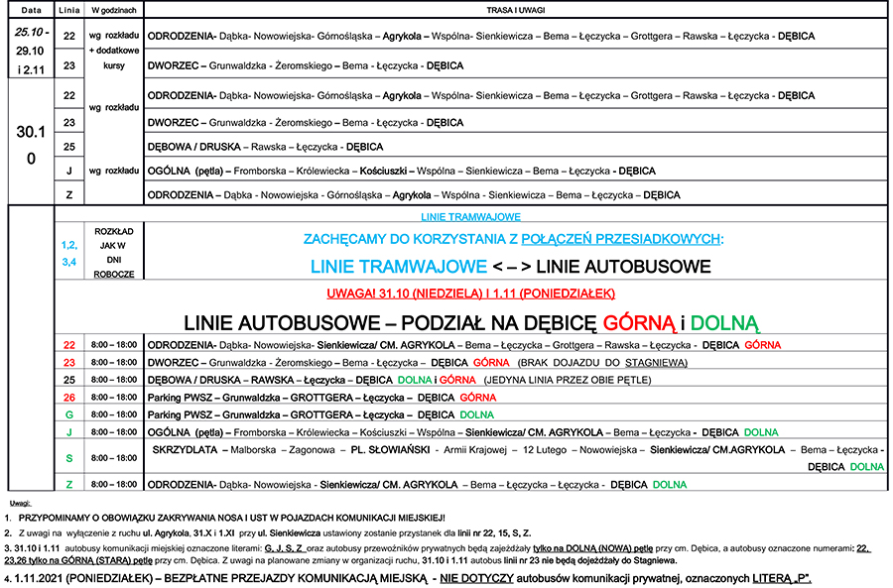The image size is (893, 588).
Task: Click the "TRASA I UWAGI" column header
Action: (515, 10)
